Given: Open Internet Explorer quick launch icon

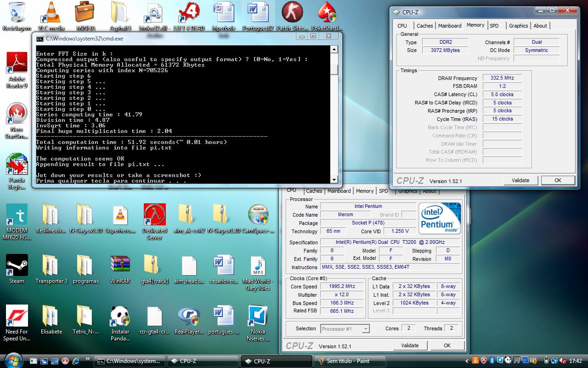Looking at the screenshot, I should 76,361.
